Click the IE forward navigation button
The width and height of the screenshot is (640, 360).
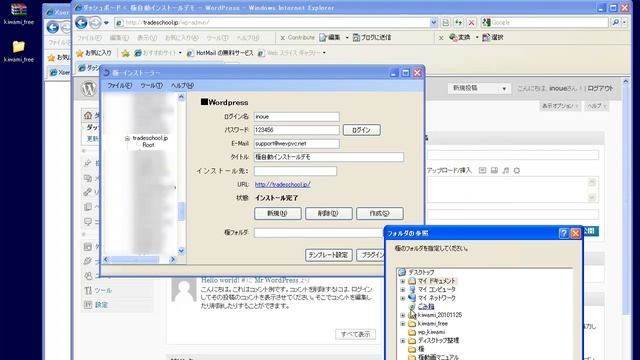pyautogui.click(x=95, y=23)
